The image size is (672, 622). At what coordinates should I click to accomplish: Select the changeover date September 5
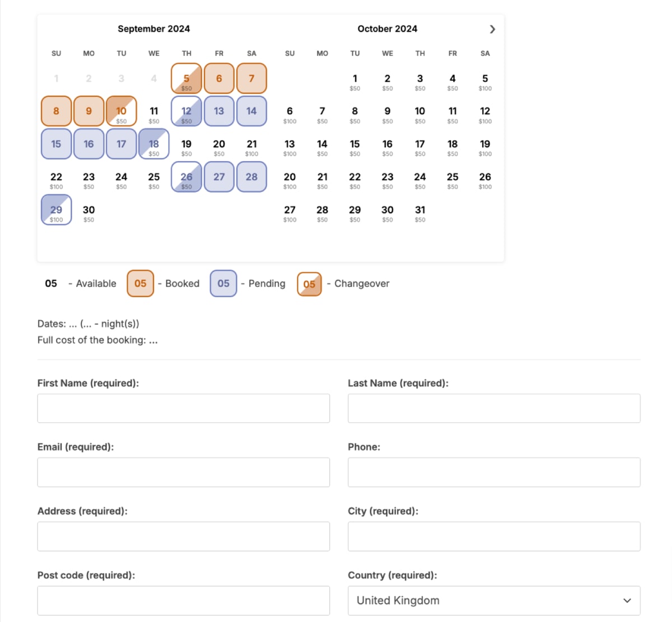tap(186, 78)
